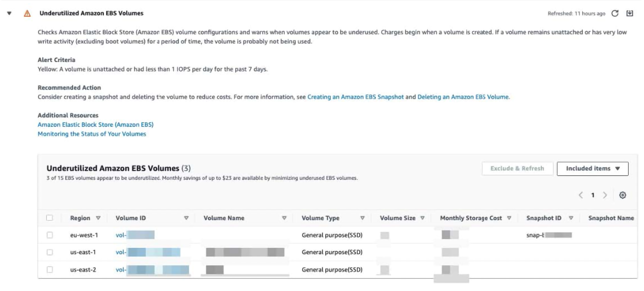Collapse the Underutilized Amazon EBS Volumes section
The image size is (644, 291).
click(9, 13)
